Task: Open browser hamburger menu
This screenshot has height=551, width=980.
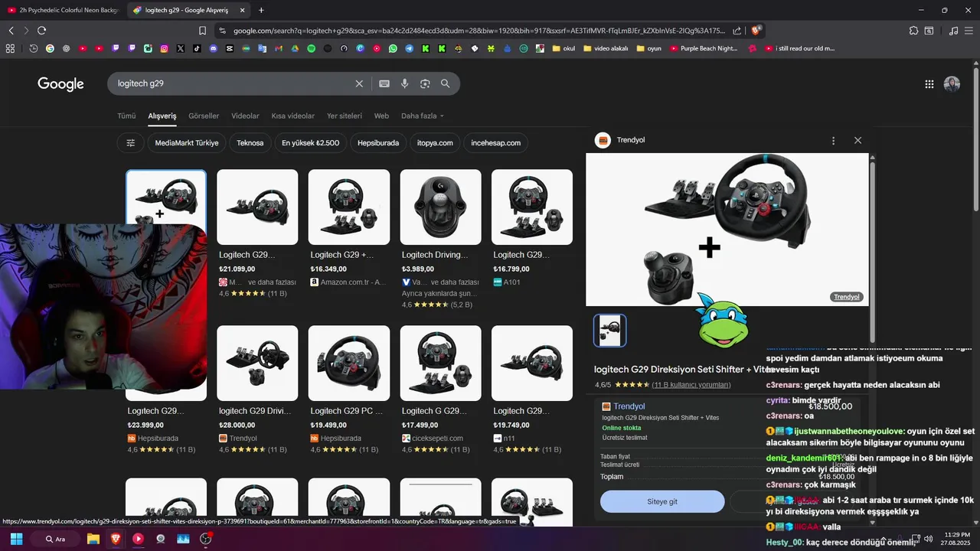Action: [970, 31]
